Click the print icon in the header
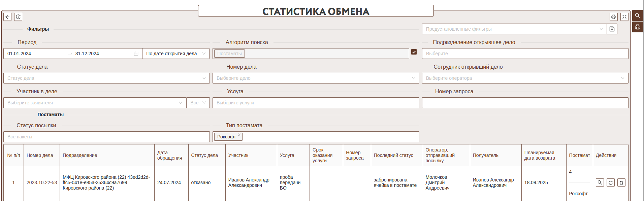644x201 pixels. tap(614, 17)
